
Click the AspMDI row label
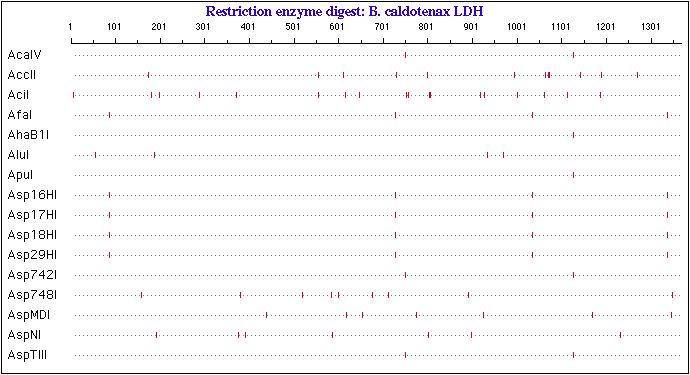click(29, 315)
